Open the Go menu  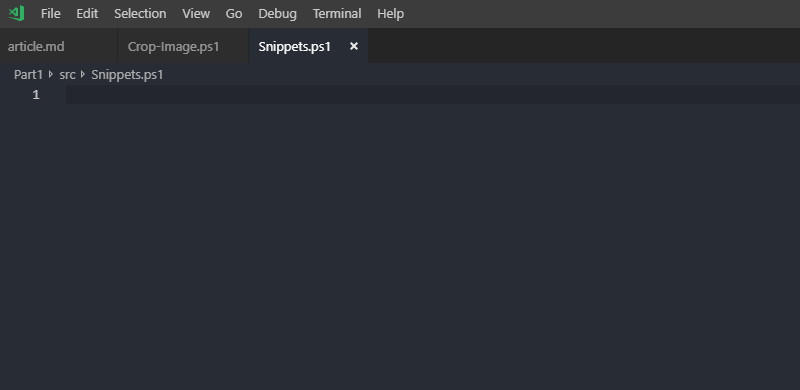point(234,14)
